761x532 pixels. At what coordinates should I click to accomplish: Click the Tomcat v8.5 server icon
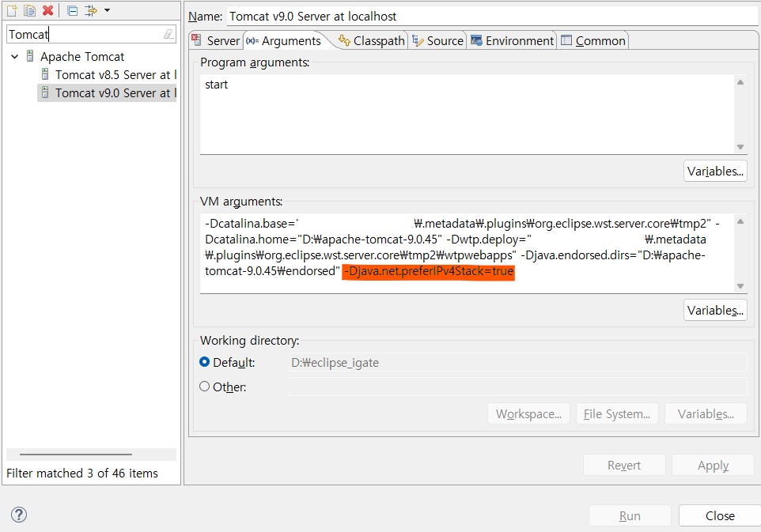45,74
